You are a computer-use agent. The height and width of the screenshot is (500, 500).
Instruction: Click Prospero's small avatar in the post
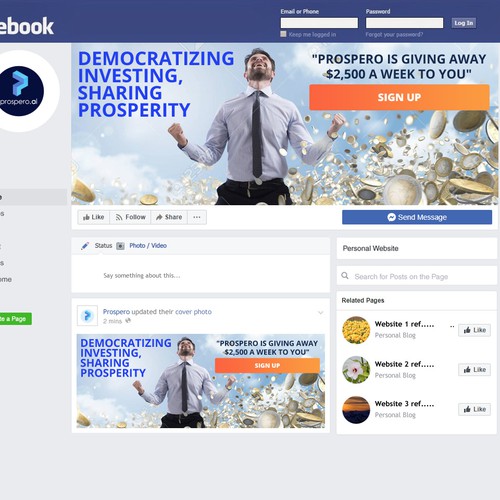(x=87, y=315)
